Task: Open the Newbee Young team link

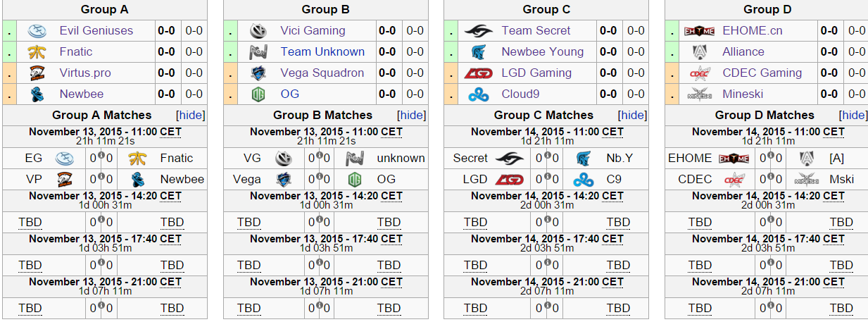Action: pyautogui.click(x=542, y=52)
